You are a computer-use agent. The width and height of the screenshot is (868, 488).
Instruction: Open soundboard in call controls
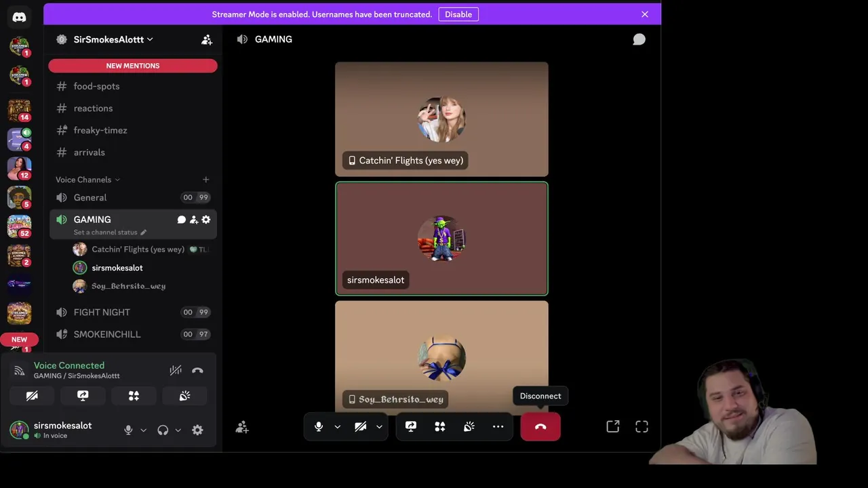[469, 426]
